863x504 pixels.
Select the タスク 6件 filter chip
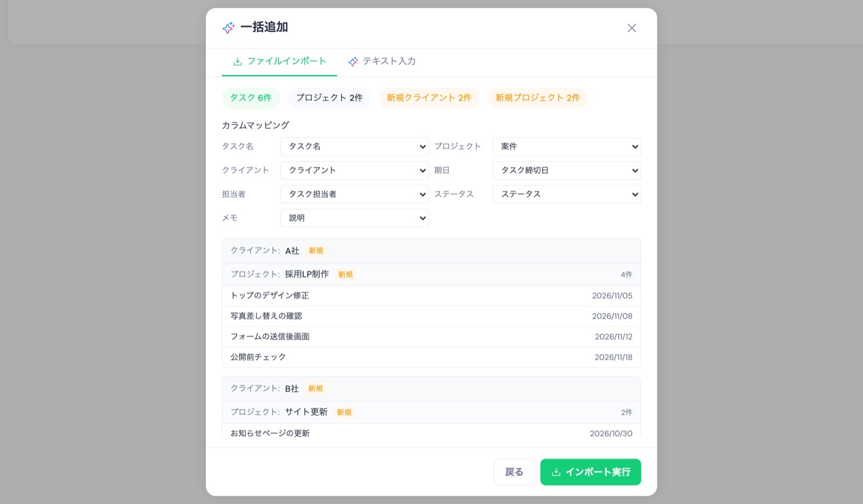tap(251, 98)
